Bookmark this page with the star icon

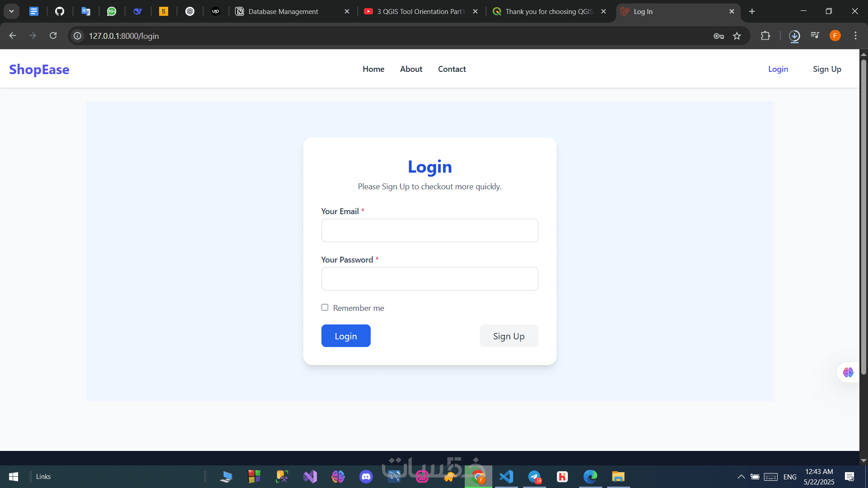[x=737, y=36]
